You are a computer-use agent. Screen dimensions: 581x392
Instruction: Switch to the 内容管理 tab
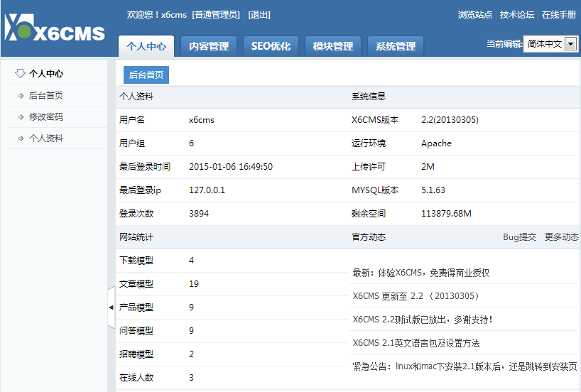coord(209,46)
